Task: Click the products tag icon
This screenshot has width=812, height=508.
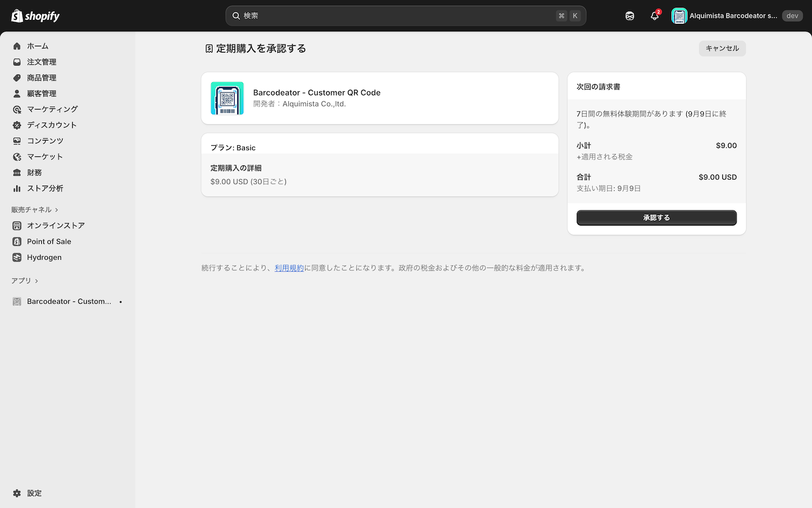Action: click(x=17, y=78)
